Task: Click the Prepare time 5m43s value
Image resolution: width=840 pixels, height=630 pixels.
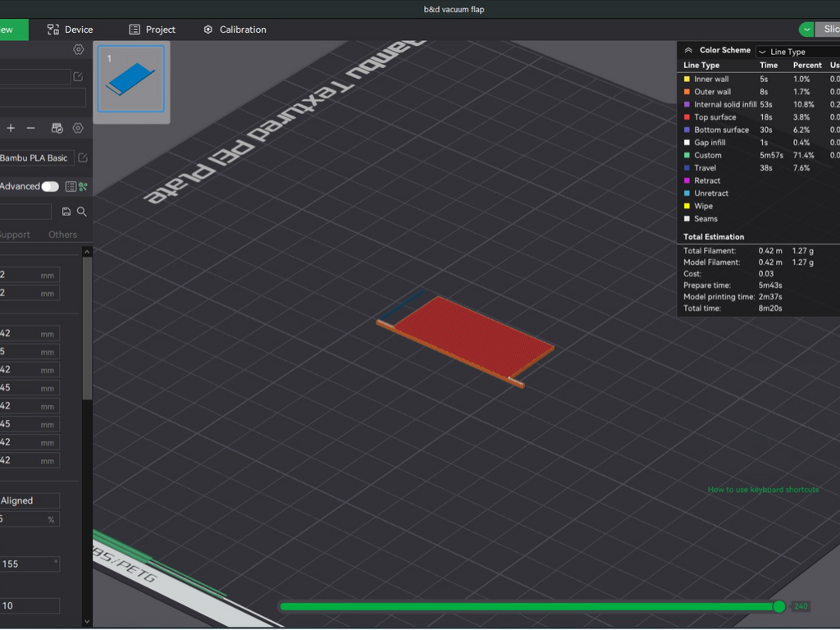Action: point(769,285)
